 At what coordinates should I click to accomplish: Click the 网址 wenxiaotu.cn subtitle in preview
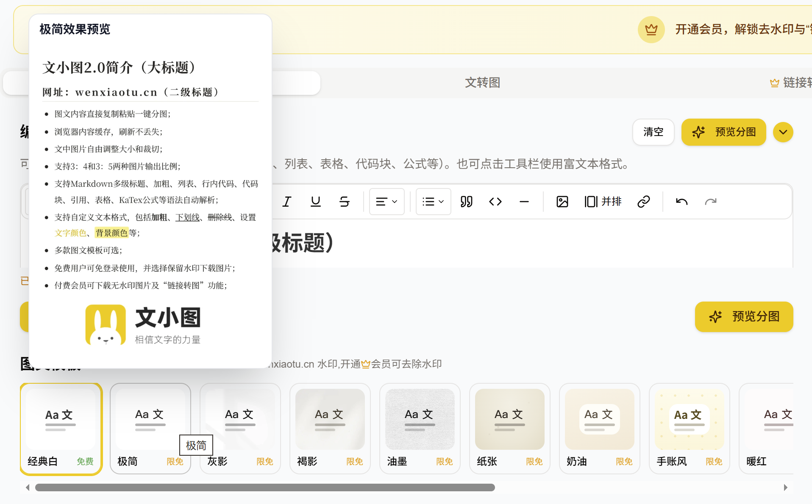131,92
